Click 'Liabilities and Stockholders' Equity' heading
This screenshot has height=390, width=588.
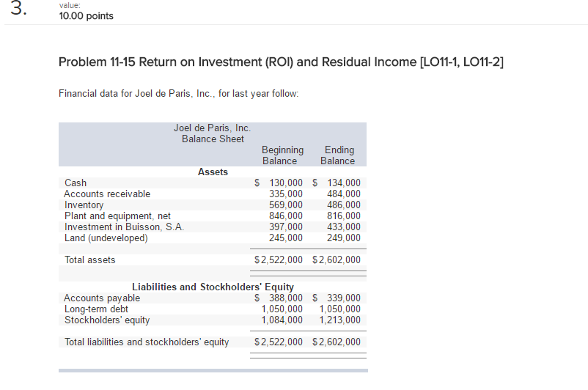[213, 287]
